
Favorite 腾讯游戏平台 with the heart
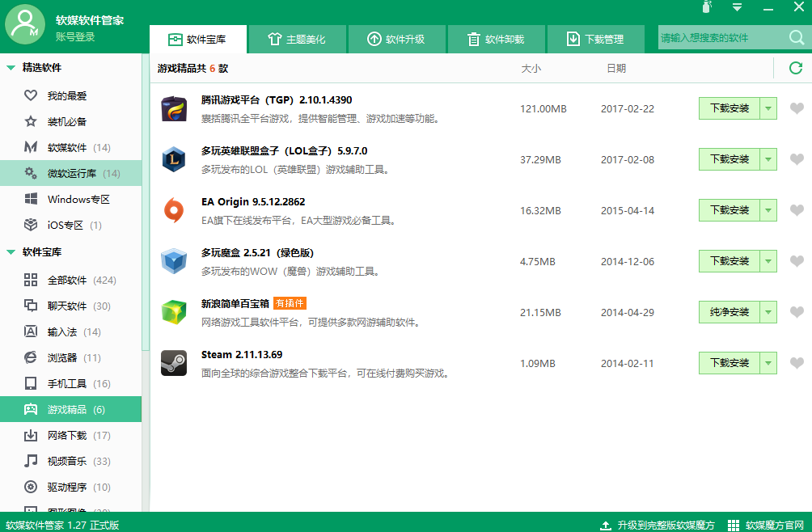797,108
